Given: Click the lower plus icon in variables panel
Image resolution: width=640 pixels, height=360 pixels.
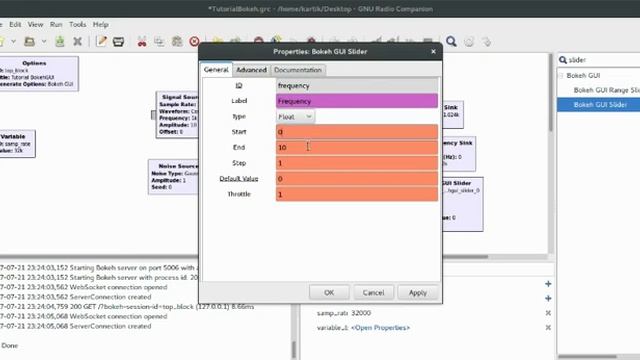Looking at the screenshot, I should point(548,298).
